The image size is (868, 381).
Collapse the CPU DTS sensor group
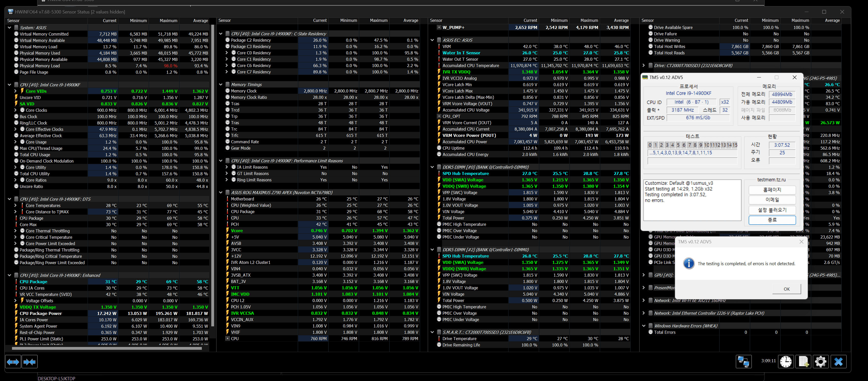point(9,199)
